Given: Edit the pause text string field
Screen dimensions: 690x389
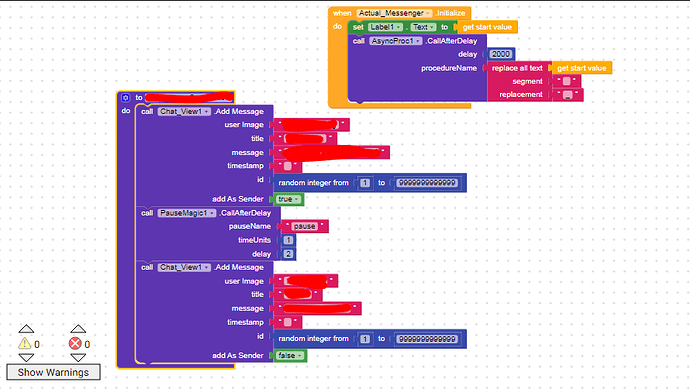Looking at the screenshot, I should [305, 226].
